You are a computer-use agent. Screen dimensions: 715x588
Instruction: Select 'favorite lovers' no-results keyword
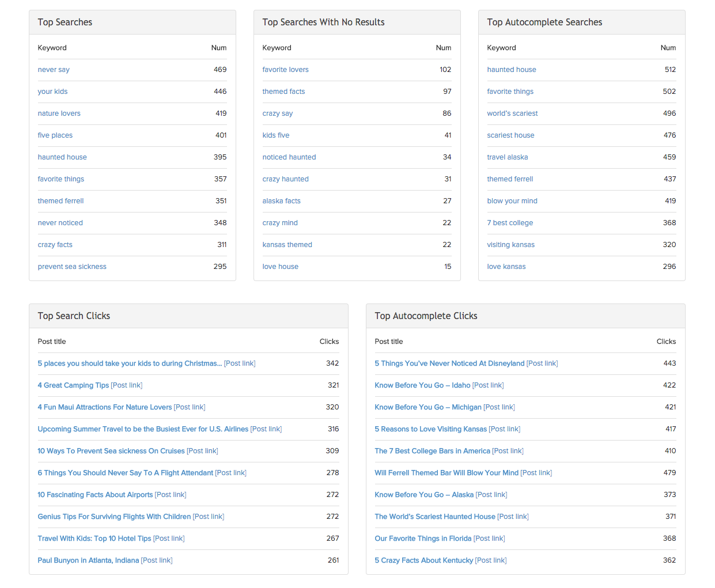click(x=285, y=70)
